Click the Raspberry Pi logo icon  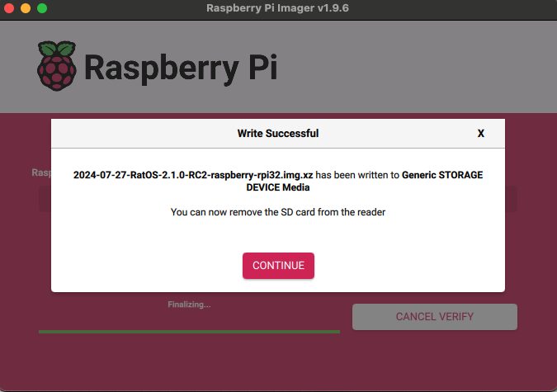pyautogui.click(x=57, y=66)
